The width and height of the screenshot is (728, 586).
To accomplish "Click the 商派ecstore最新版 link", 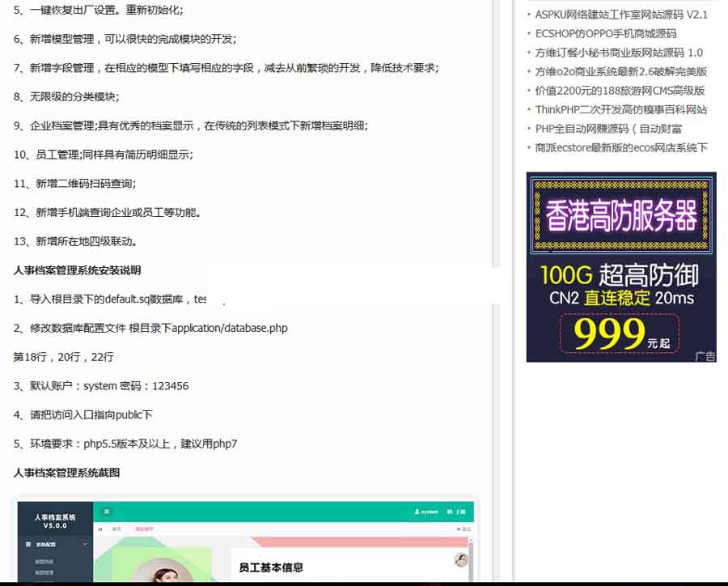I will [619, 147].
